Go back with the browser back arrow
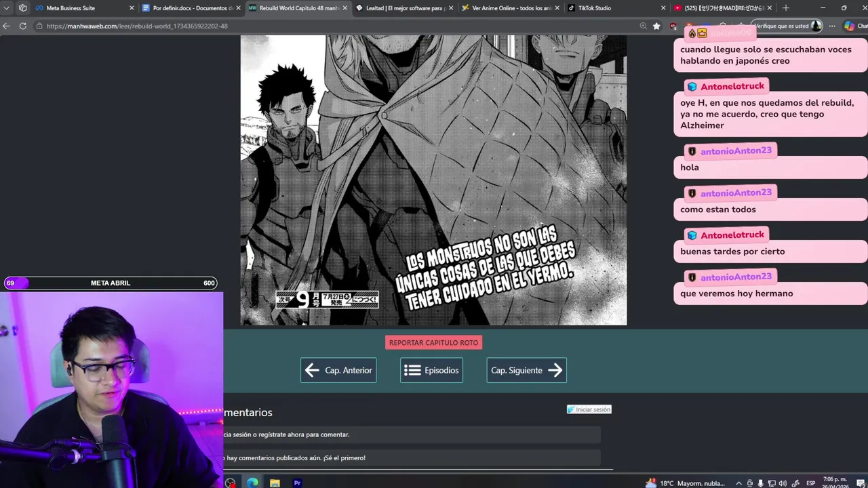The image size is (868, 488). pos(6,26)
